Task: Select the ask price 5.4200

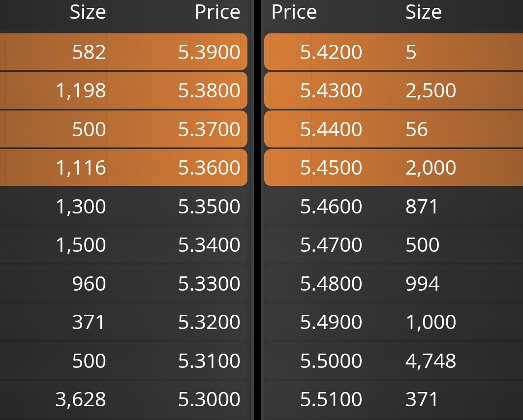Action: coord(331,52)
